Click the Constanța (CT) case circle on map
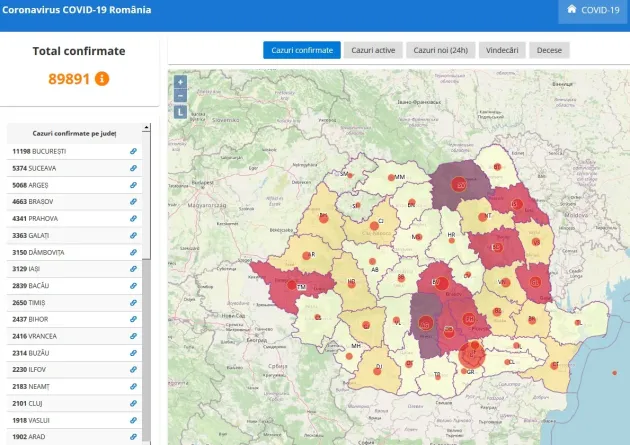This screenshot has width=630, height=445. tap(554, 365)
